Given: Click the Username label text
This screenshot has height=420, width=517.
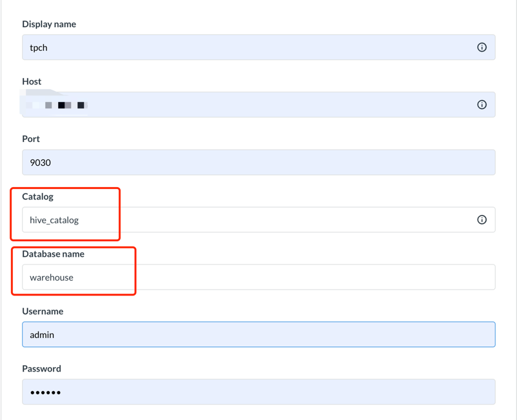Looking at the screenshot, I should [43, 311].
